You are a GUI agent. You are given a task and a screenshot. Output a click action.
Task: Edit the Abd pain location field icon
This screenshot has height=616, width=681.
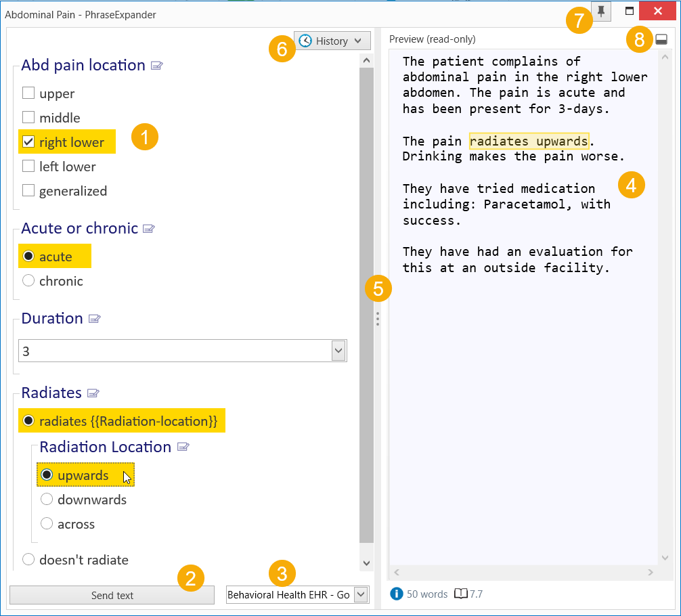click(x=157, y=66)
